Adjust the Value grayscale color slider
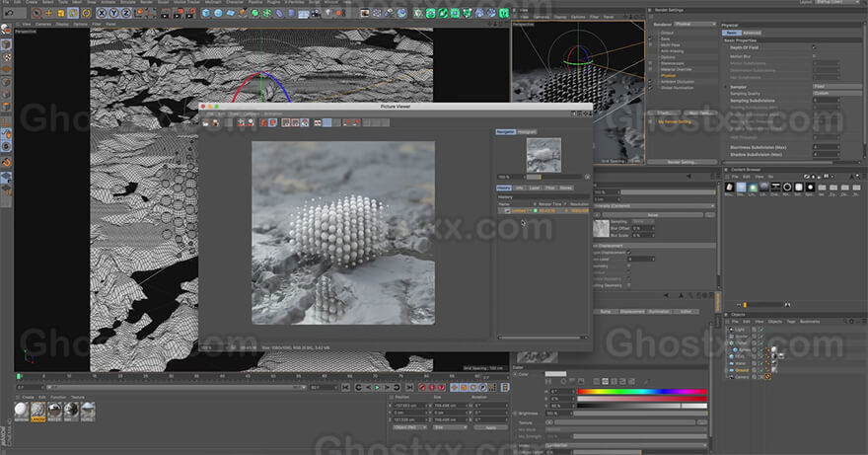Viewport: 868px width, 455px height. coord(642,406)
